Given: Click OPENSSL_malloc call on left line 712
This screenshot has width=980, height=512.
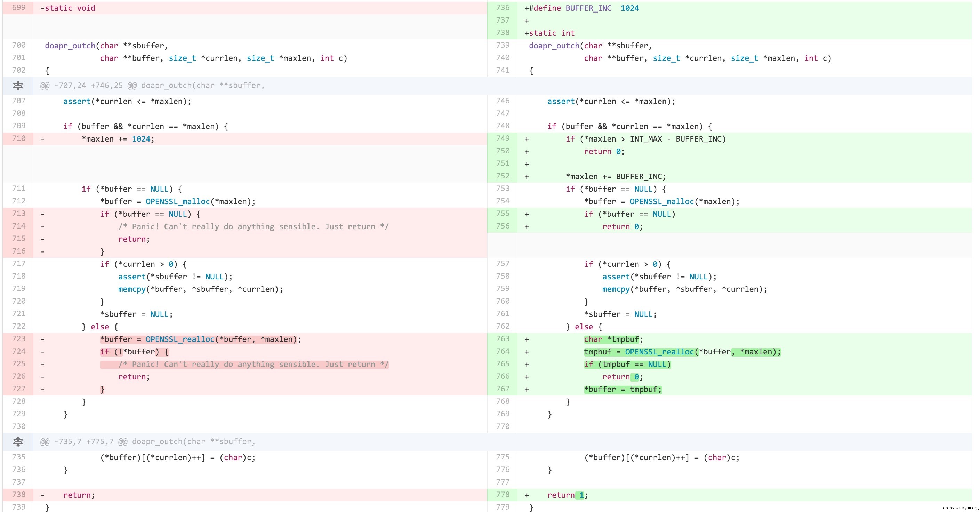Looking at the screenshot, I should 177,202.
